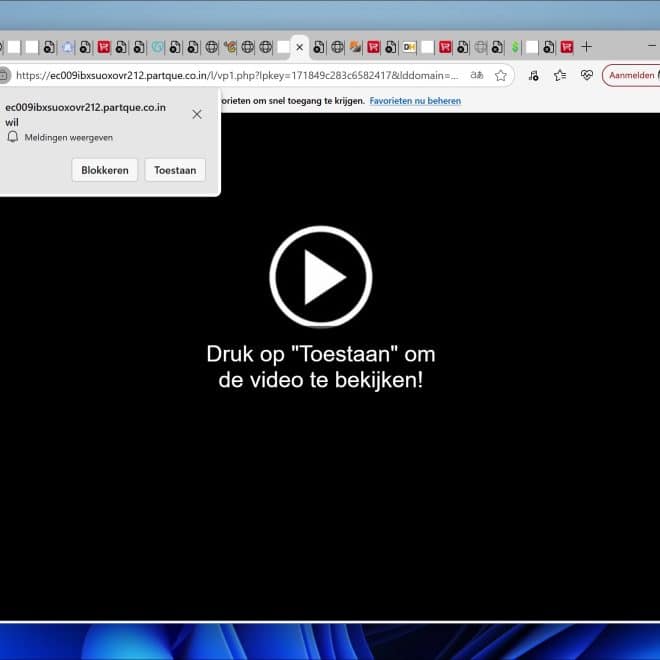Screen dimensions: 660x660
Task: Click Toestaan to allow notifications
Action: click(x=175, y=170)
